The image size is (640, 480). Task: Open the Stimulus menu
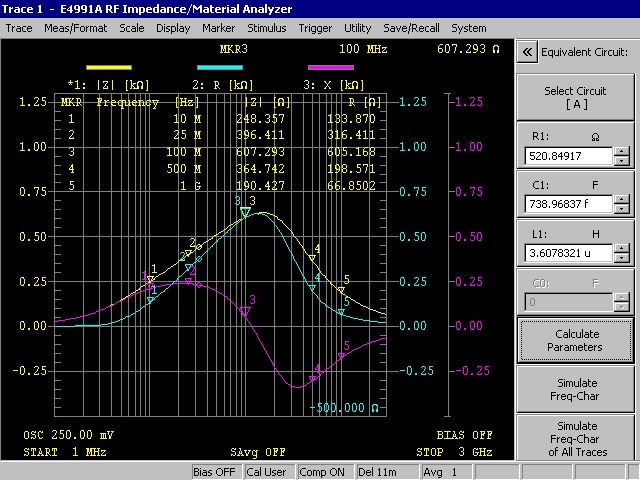[266, 28]
